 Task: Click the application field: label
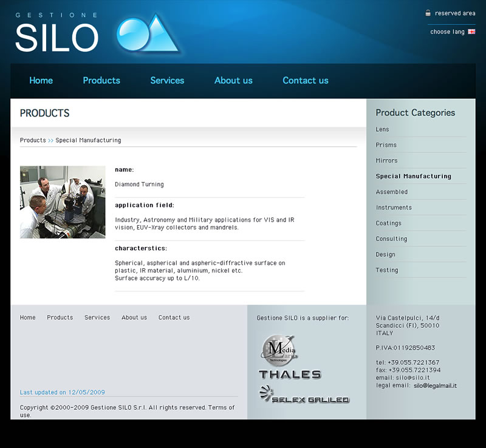coord(145,205)
